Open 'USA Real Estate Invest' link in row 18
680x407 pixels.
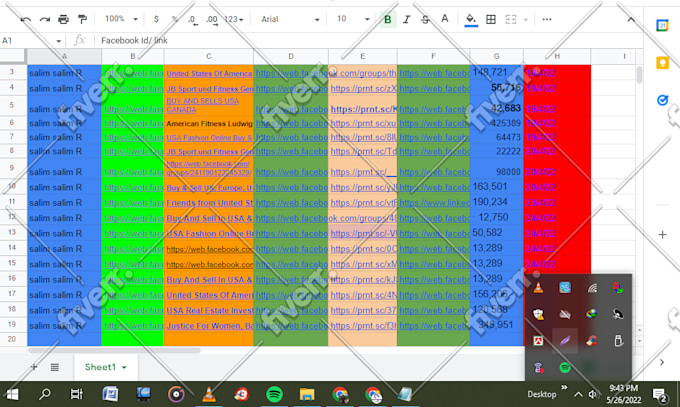click(210, 311)
